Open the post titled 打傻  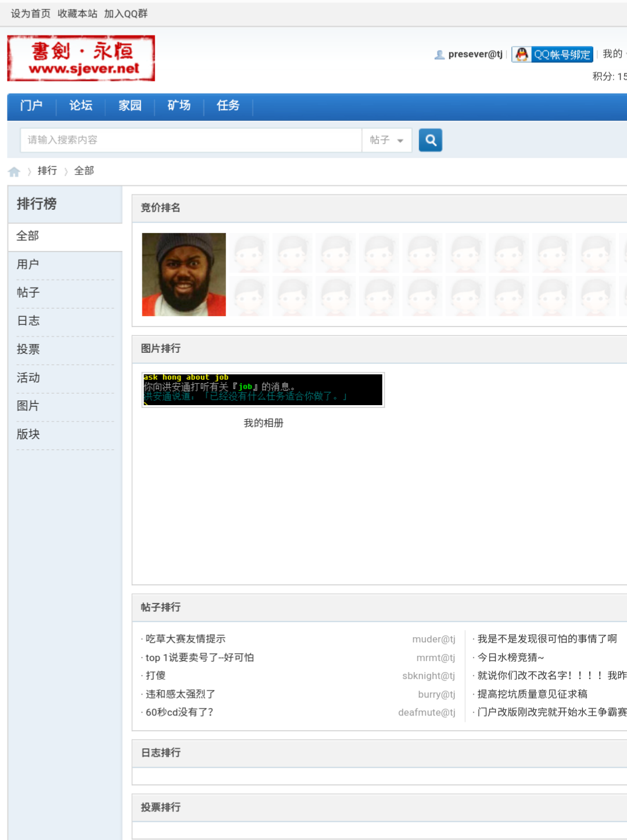pos(156,675)
